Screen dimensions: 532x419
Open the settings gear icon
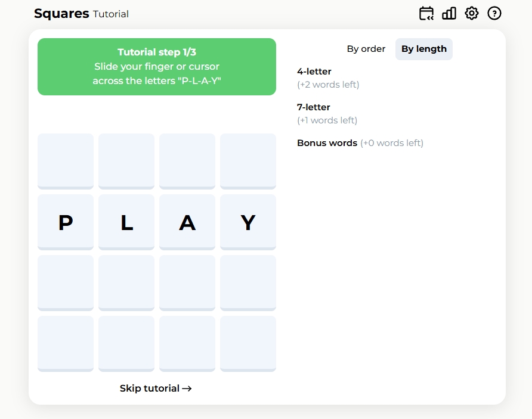coord(472,14)
